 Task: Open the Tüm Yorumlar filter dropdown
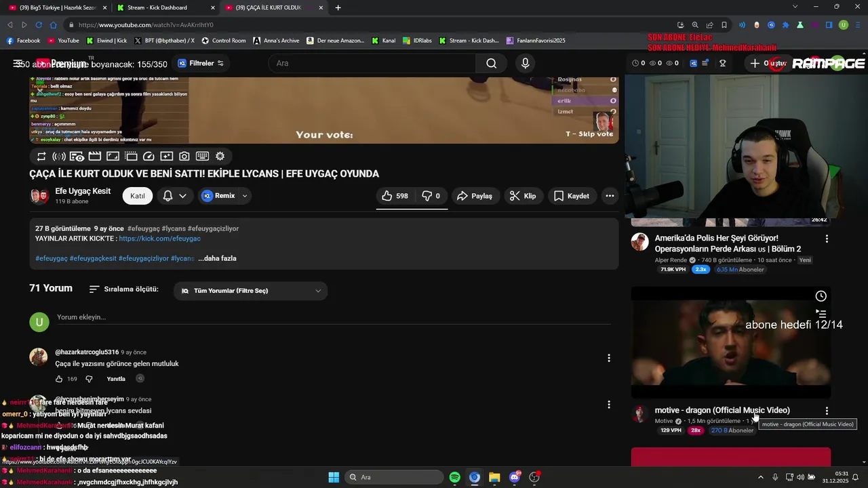250,291
